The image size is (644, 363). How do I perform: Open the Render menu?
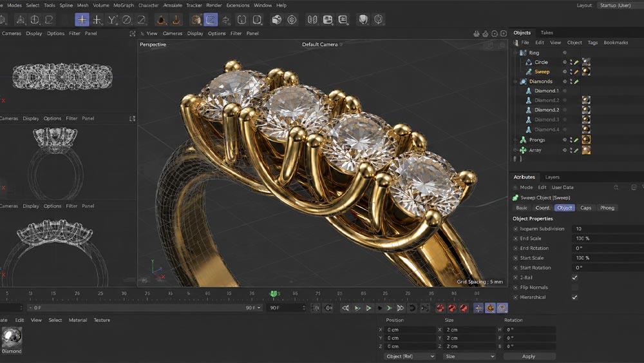tap(214, 5)
